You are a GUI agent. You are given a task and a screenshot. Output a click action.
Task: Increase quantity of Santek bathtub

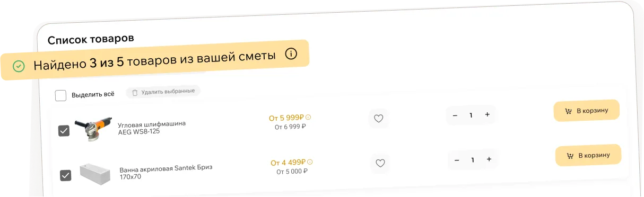click(x=489, y=159)
